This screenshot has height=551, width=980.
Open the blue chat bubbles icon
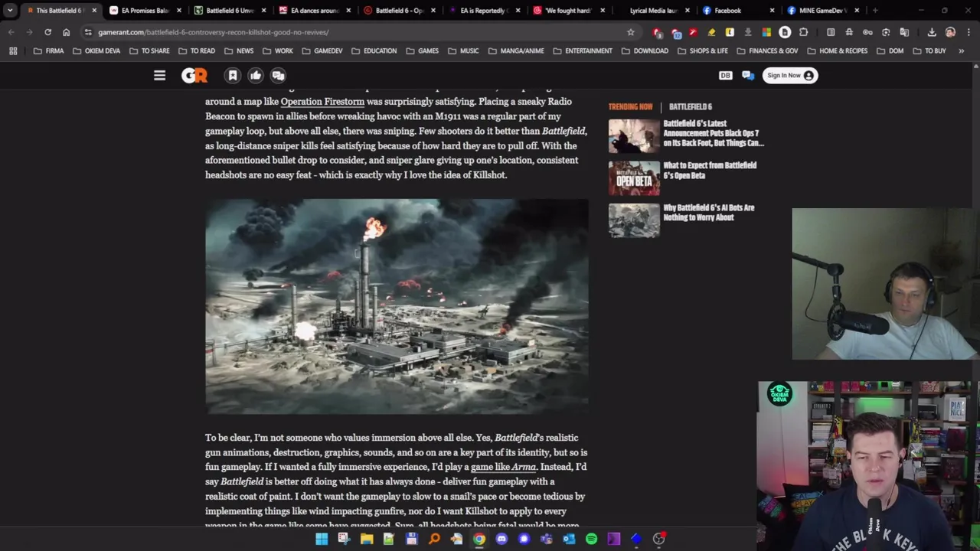click(x=748, y=75)
